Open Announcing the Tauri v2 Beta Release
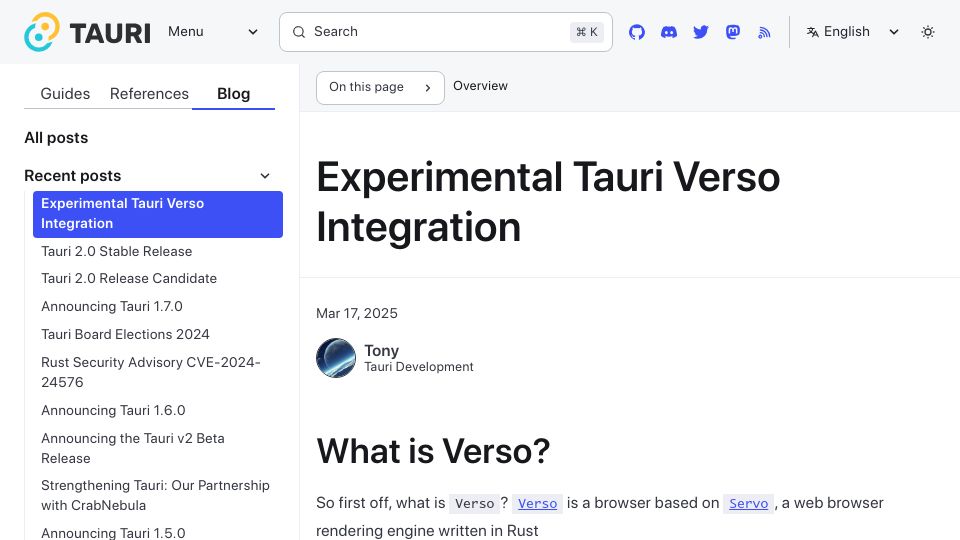This screenshot has height=540, width=960. tap(132, 448)
